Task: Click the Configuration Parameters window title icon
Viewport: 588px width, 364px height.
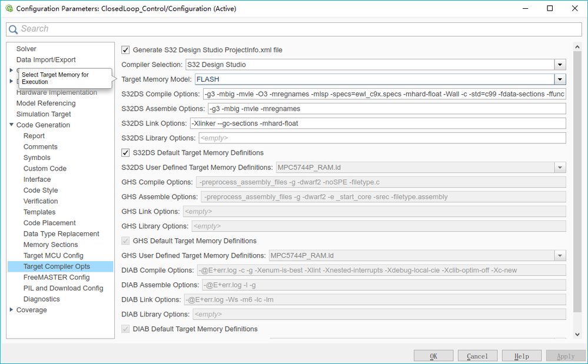Action: [x=9, y=8]
